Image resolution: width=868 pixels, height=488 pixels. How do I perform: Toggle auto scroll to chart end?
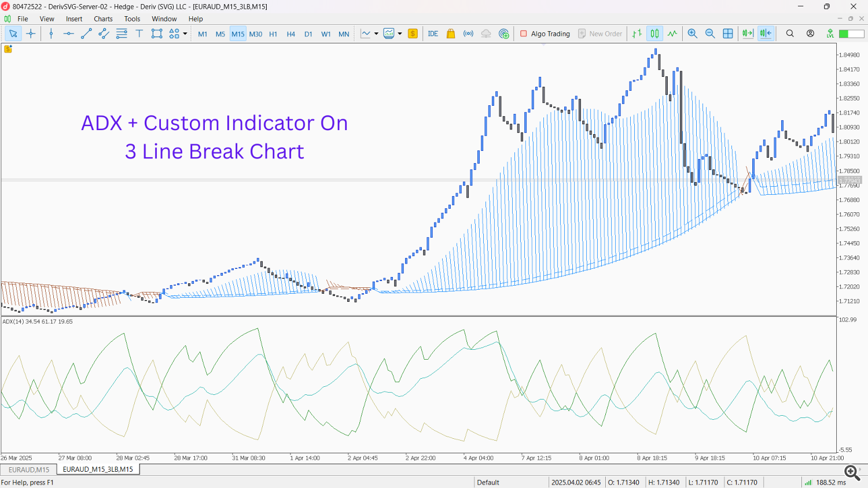tap(748, 34)
